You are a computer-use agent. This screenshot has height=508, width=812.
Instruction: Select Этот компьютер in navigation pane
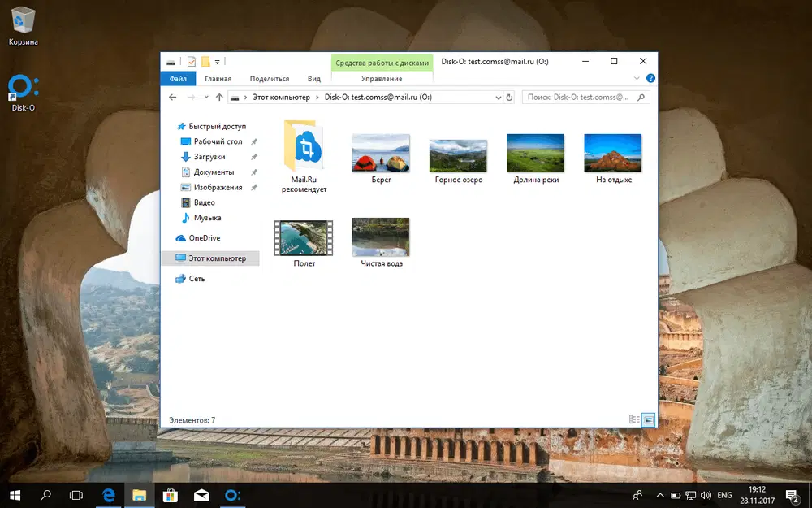click(211, 258)
